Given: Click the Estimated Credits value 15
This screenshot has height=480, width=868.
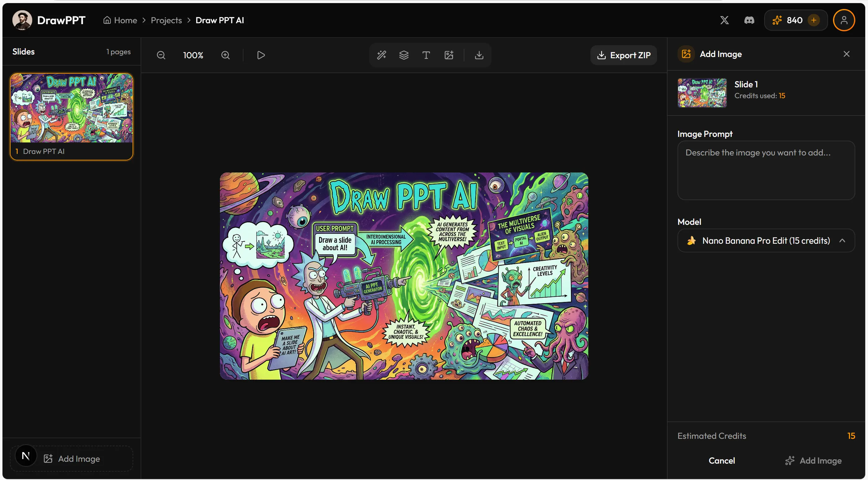Looking at the screenshot, I should pos(851,436).
